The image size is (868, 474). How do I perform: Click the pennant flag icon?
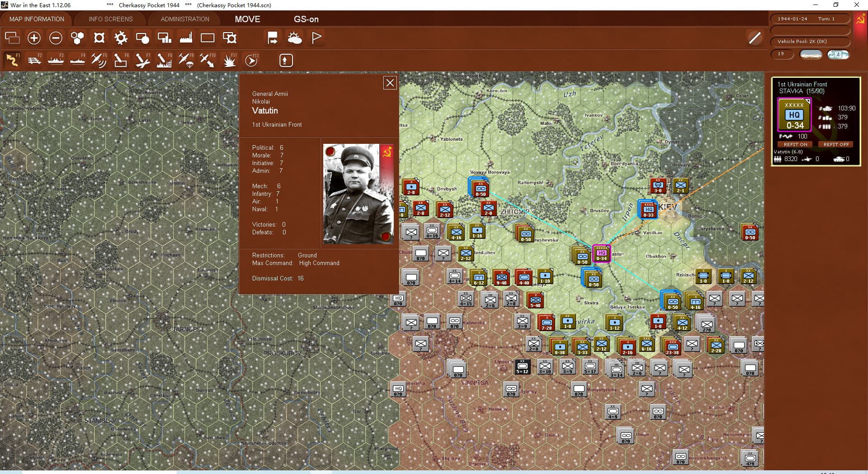pos(316,38)
